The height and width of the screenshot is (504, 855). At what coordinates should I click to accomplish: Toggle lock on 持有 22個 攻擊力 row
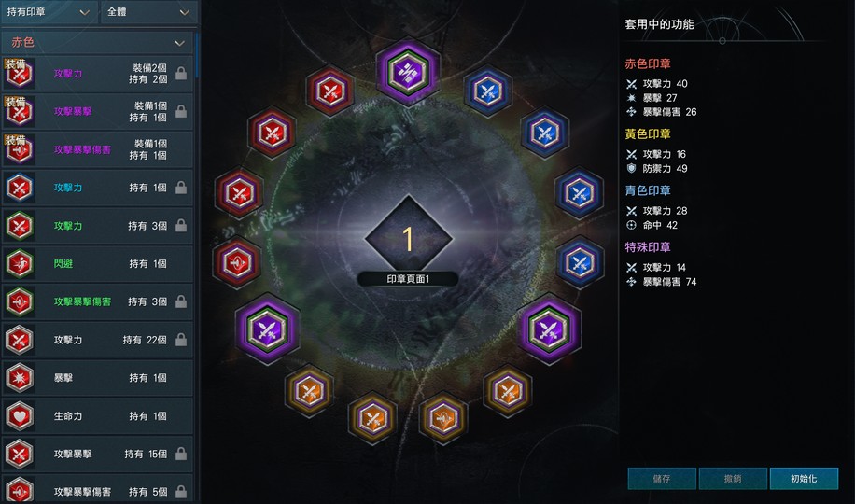tap(181, 340)
